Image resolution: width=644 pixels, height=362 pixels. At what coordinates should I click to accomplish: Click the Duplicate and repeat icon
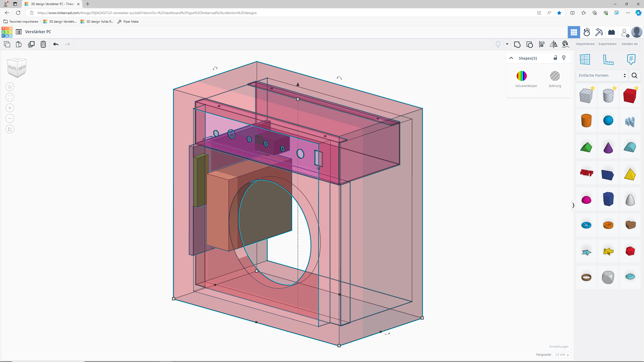[31, 44]
